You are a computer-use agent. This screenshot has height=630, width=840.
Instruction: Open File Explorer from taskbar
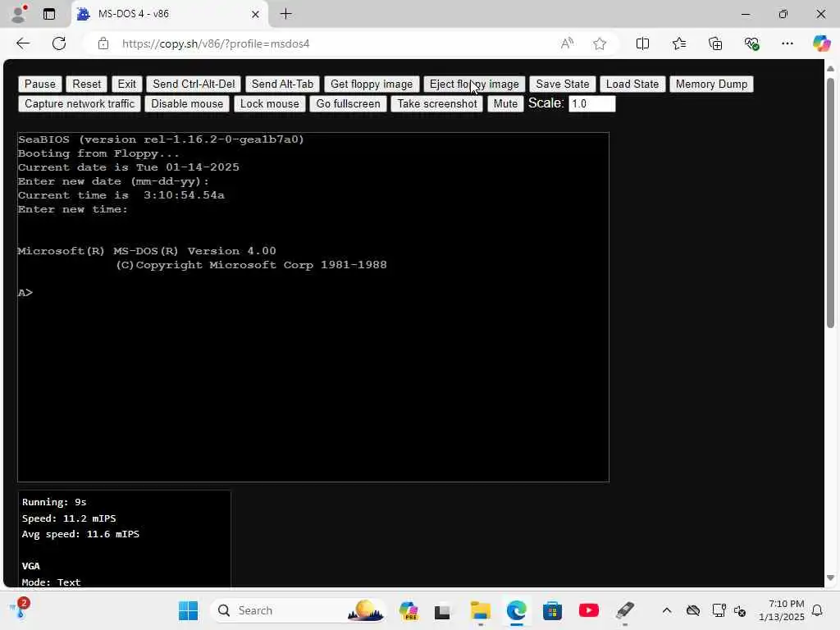pyautogui.click(x=481, y=610)
